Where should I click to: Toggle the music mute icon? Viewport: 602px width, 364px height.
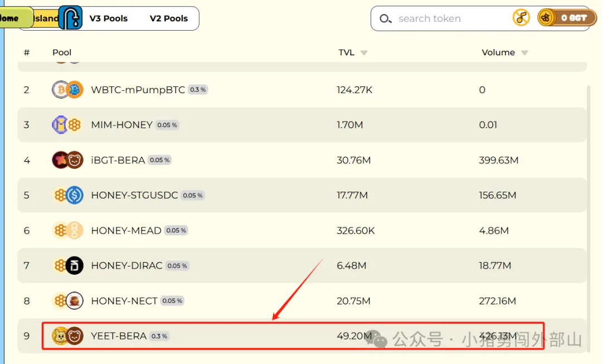pyautogui.click(x=521, y=18)
